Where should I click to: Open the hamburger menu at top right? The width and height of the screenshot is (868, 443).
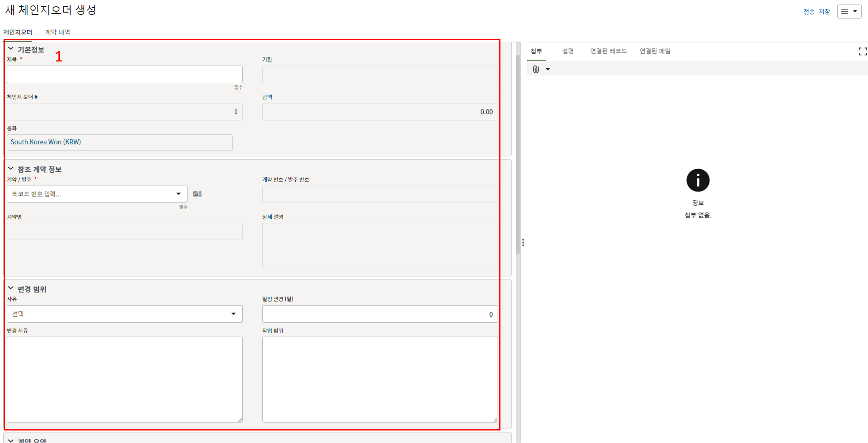pos(849,11)
